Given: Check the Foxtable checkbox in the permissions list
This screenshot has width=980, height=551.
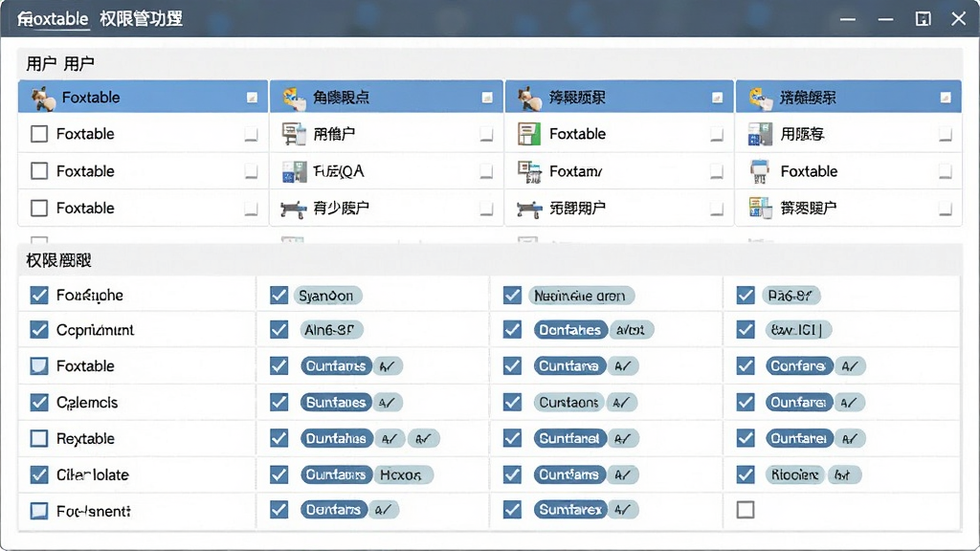Looking at the screenshot, I should pos(39,365).
